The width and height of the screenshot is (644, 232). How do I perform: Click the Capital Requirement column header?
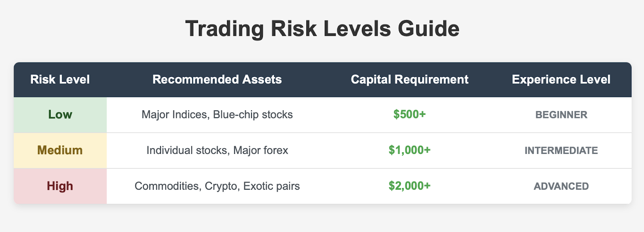[409, 79]
